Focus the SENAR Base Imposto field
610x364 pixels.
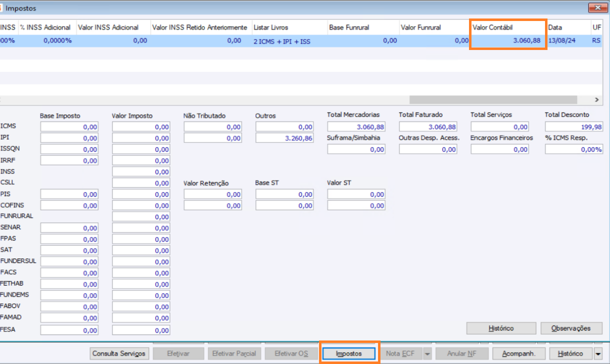[x=69, y=228]
